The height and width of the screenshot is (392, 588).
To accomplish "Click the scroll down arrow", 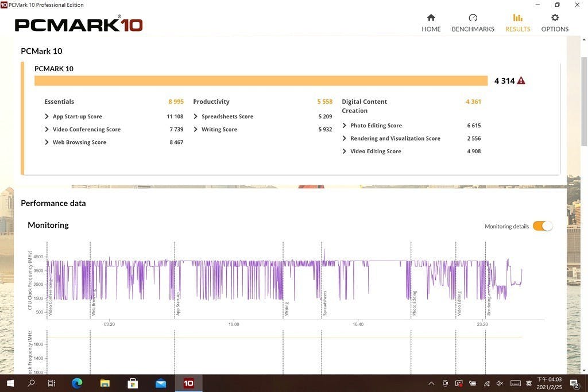I will point(584,370).
